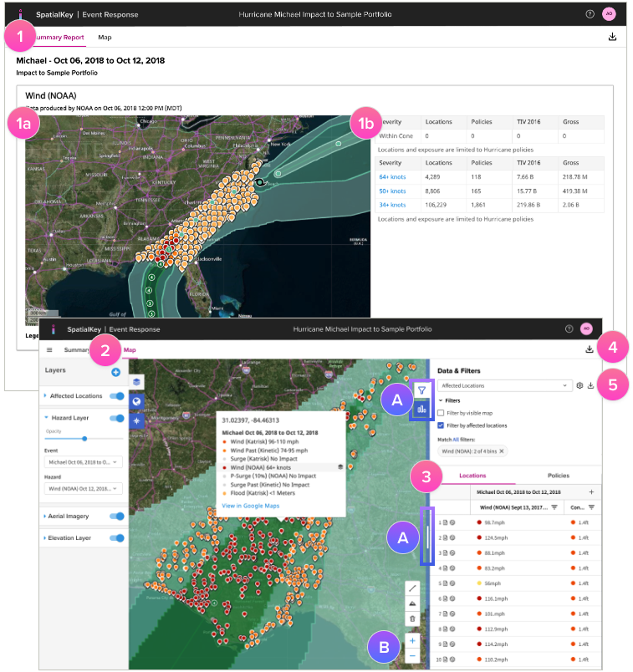The image size is (633, 672).
Task: Open the document icon for row 1
Action: 446,522
